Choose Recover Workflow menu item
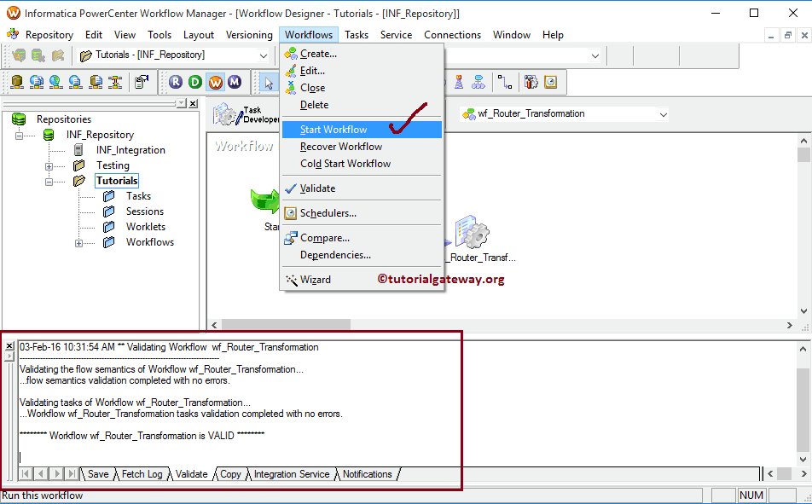812x504 pixels. [x=362, y=147]
